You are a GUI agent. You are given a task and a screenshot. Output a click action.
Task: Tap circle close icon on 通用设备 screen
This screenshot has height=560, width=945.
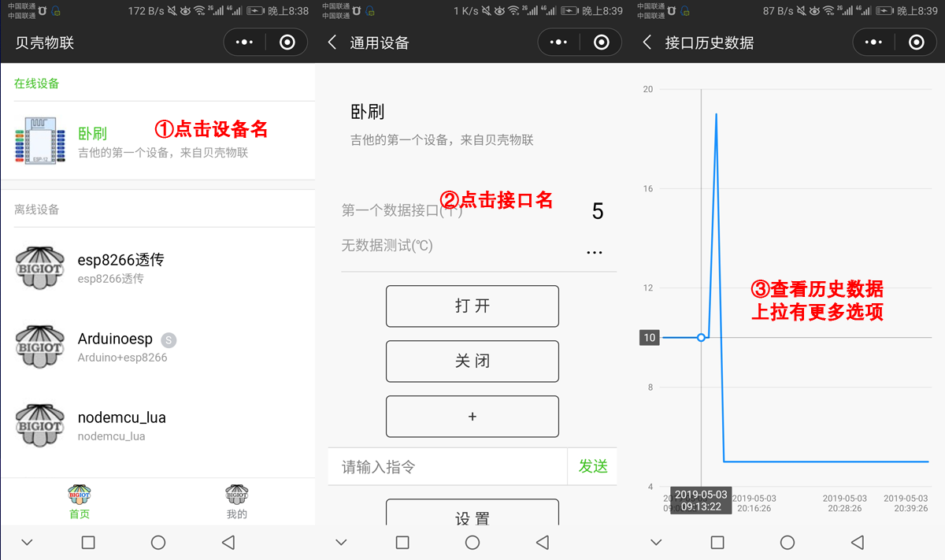coord(602,43)
